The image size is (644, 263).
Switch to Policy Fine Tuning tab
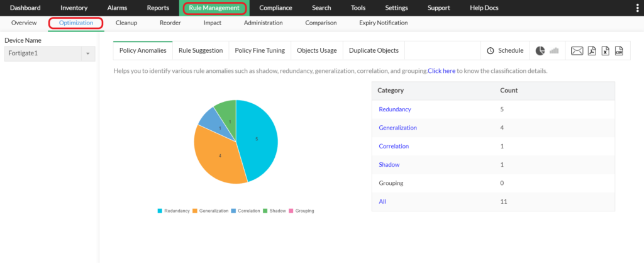(260, 50)
